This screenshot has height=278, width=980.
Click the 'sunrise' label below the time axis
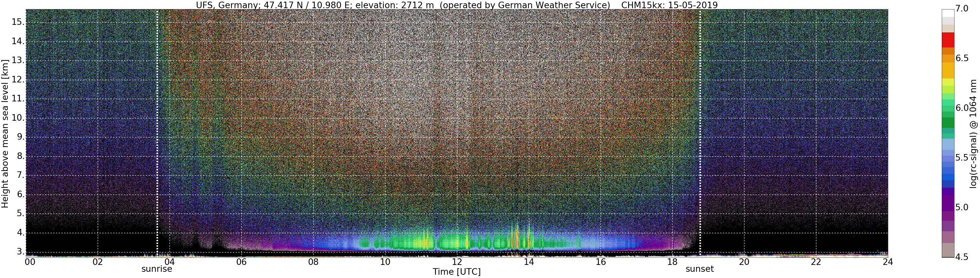click(157, 269)
